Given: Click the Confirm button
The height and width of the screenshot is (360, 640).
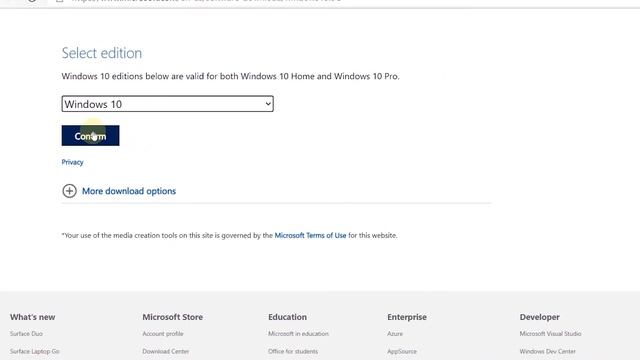Looking at the screenshot, I should click(x=91, y=136).
